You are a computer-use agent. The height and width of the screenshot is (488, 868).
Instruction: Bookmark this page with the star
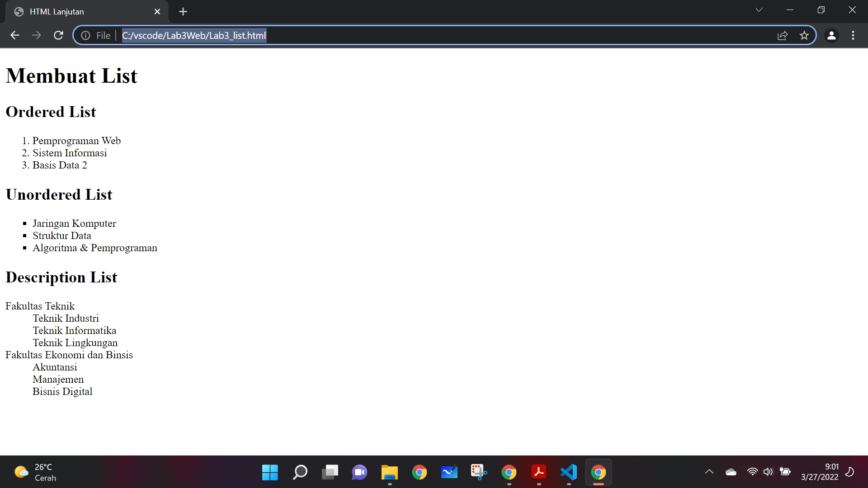804,35
